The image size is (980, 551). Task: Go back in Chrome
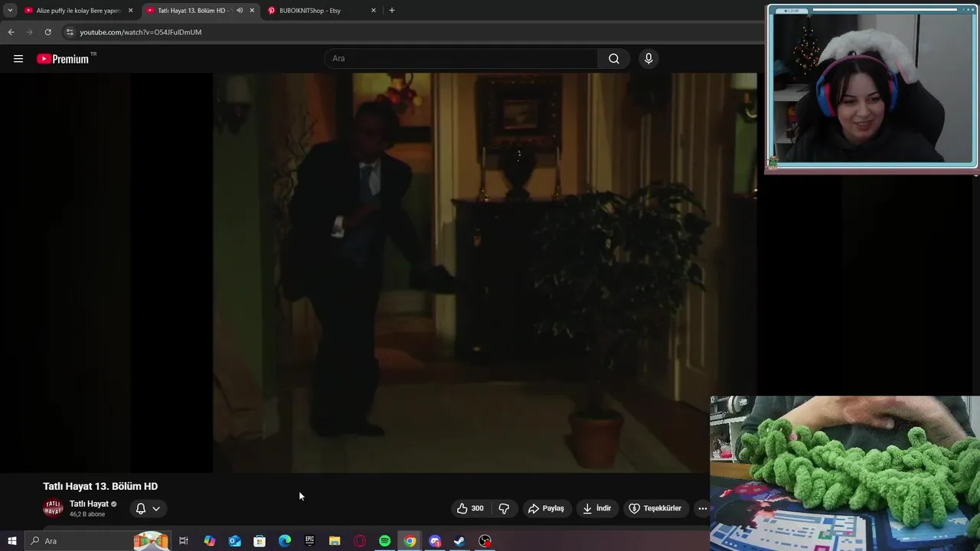(x=11, y=32)
